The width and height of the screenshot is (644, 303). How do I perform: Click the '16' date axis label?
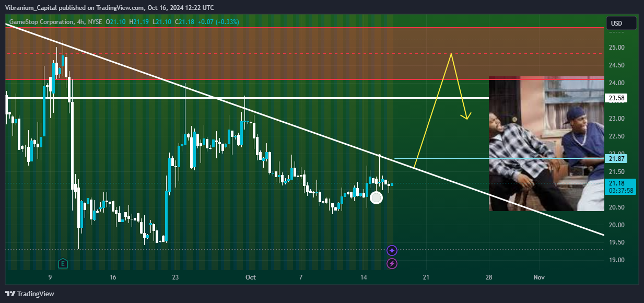tap(113, 277)
